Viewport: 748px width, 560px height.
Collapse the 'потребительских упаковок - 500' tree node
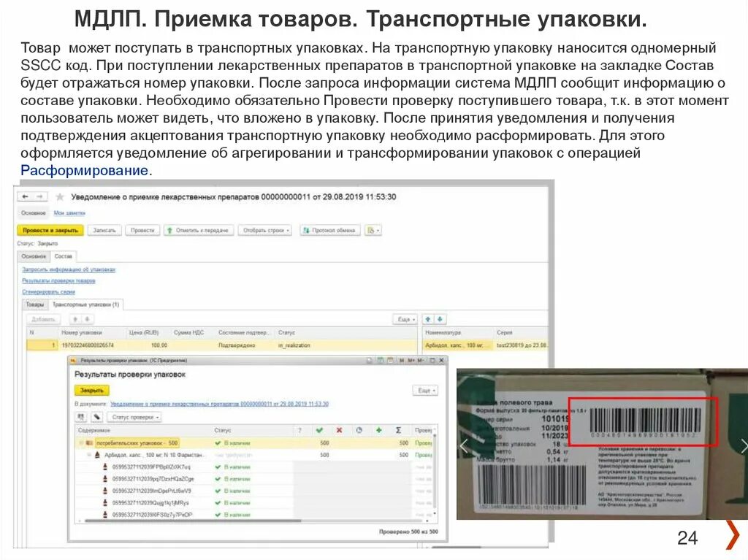pos(81,443)
